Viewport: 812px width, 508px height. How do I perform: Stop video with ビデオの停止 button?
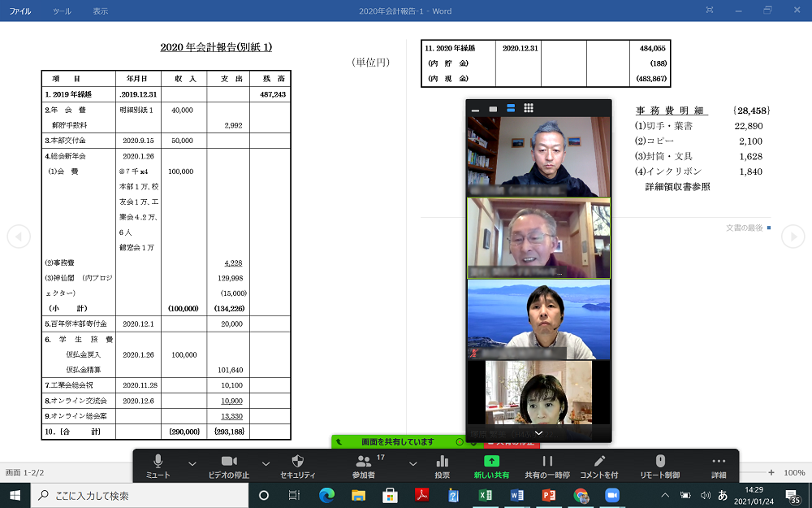pos(228,466)
